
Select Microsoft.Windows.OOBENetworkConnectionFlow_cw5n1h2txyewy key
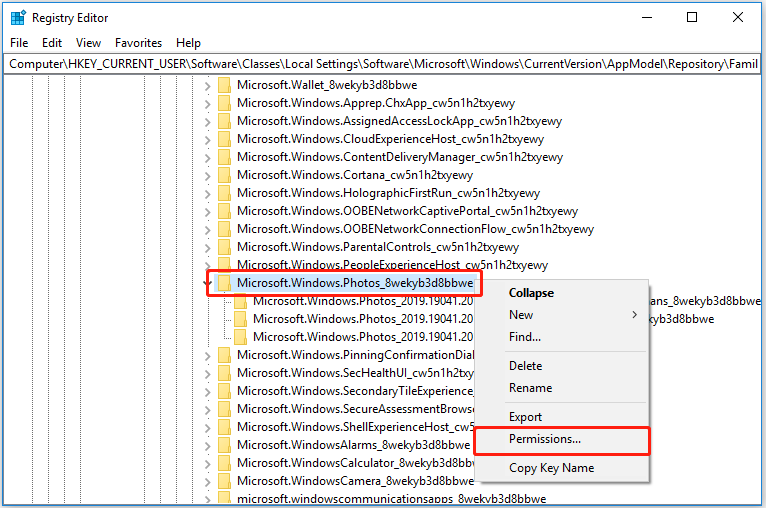pos(415,229)
